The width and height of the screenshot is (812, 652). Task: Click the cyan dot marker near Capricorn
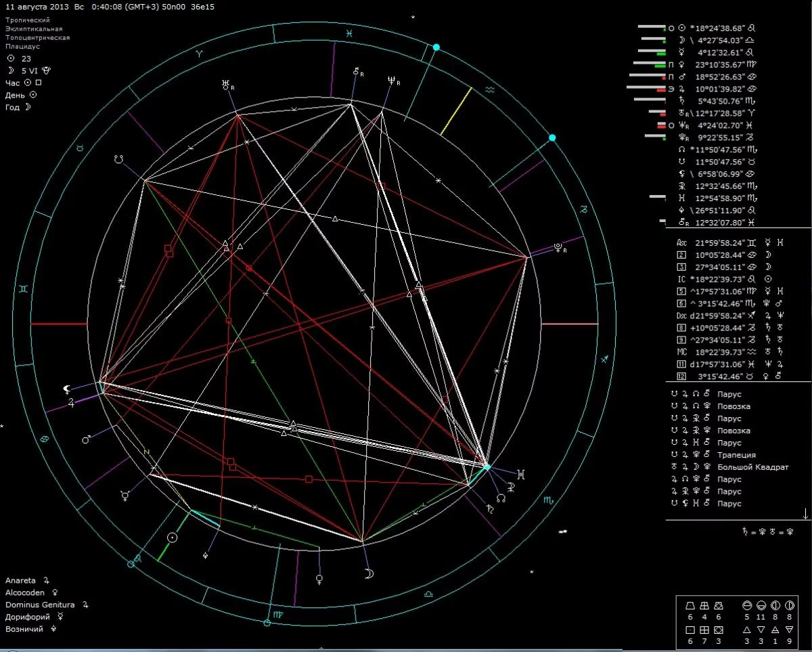552,138
